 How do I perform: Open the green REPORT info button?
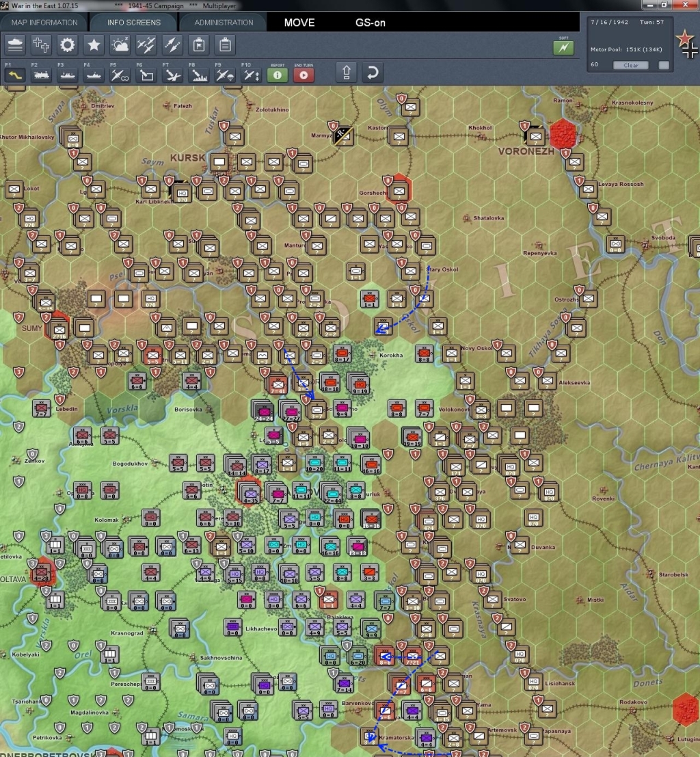point(277,75)
